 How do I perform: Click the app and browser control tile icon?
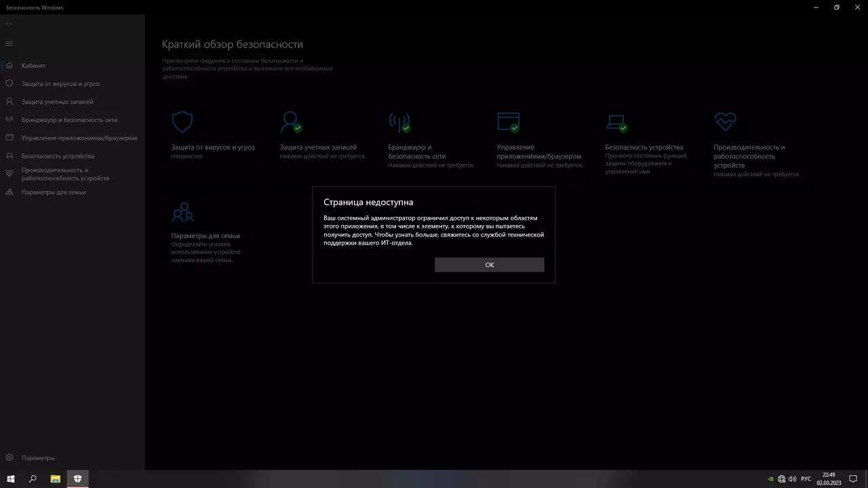508,122
